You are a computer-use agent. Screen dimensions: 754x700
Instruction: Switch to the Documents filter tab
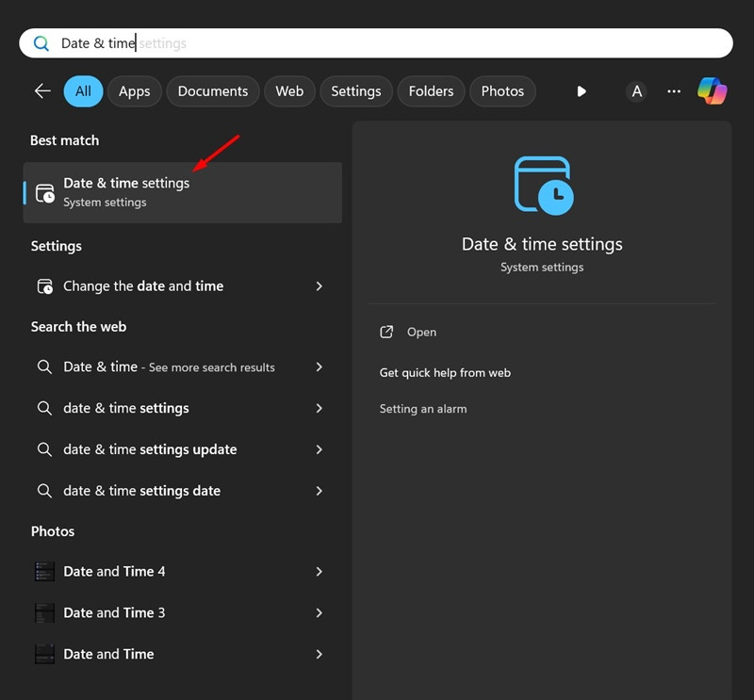point(213,90)
